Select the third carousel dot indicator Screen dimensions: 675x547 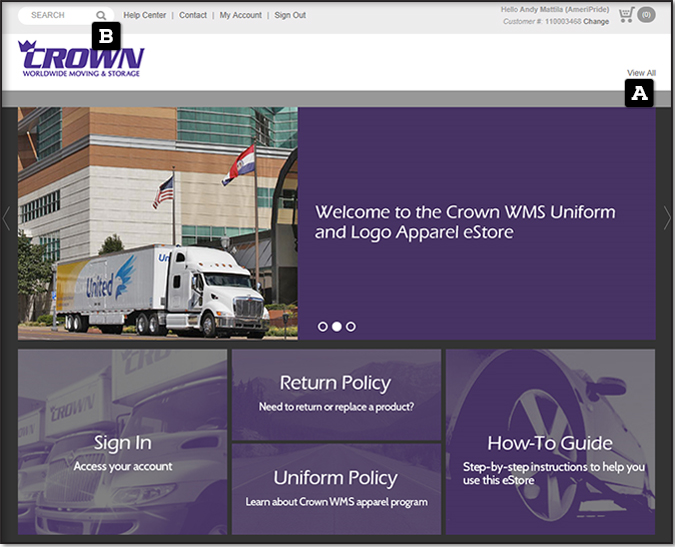point(351,326)
